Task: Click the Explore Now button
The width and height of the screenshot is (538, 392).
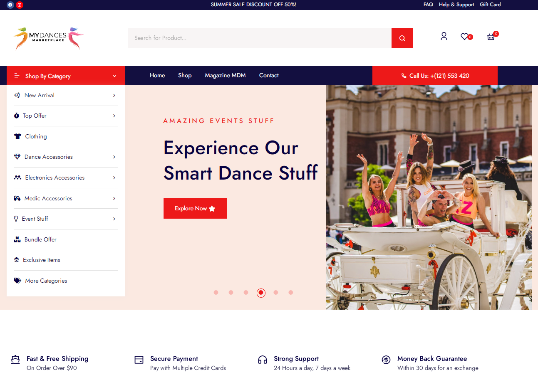Action: pos(195,208)
